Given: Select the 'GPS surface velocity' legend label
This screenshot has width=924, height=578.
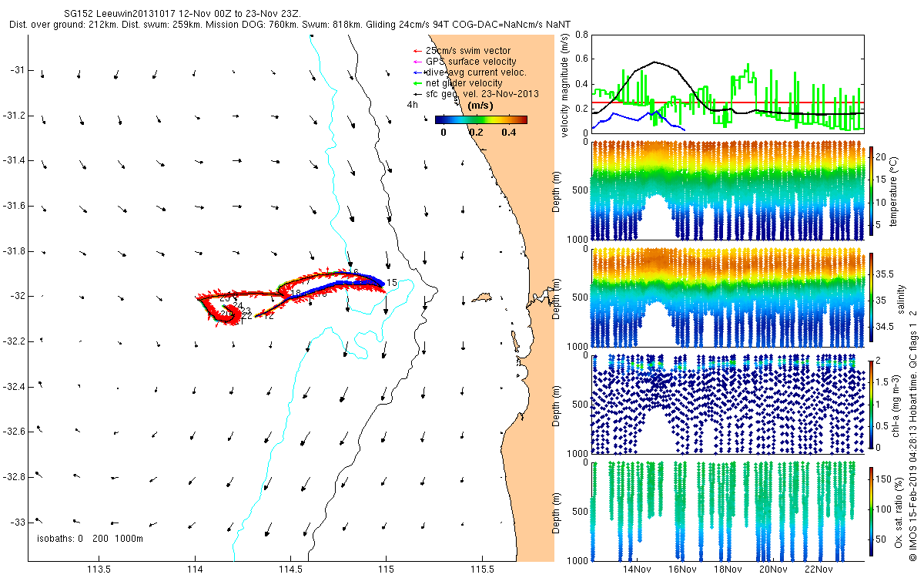Looking at the screenshot, I should coord(471,62).
